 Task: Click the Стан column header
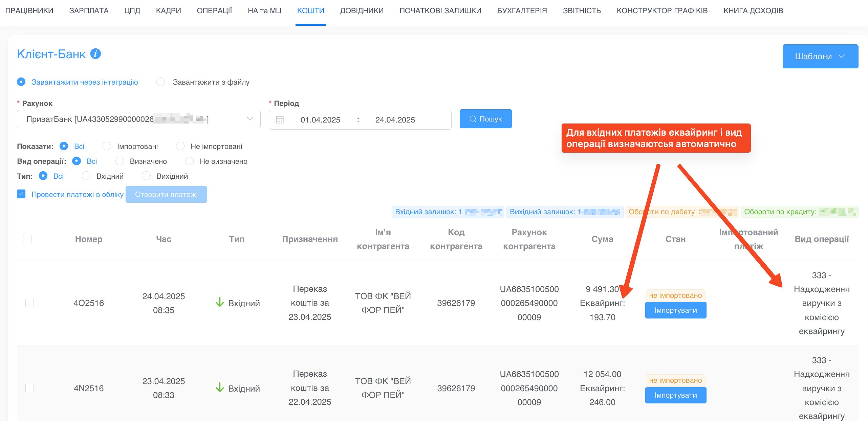pos(675,239)
